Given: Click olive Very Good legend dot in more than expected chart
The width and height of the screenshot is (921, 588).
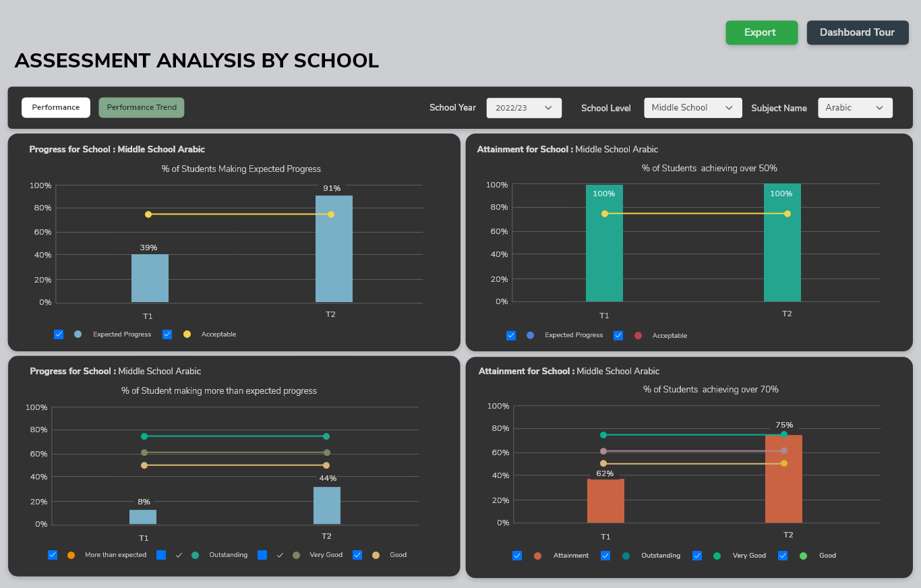Looking at the screenshot, I should click(x=296, y=555).
